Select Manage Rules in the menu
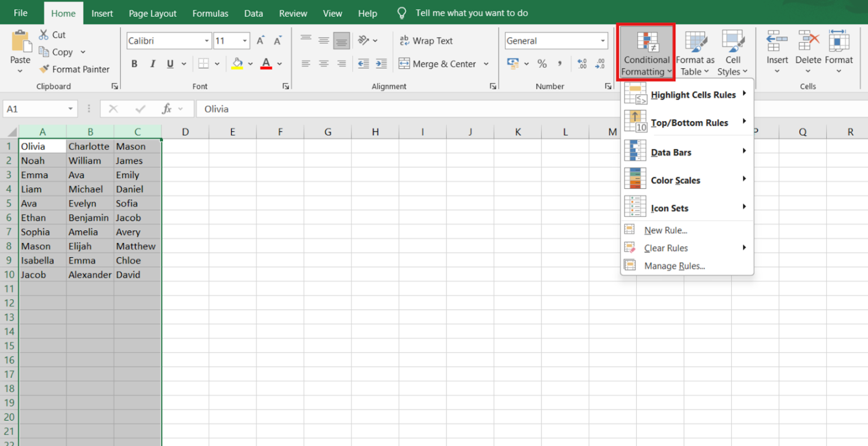868x446 pixels. pos(674,266)
